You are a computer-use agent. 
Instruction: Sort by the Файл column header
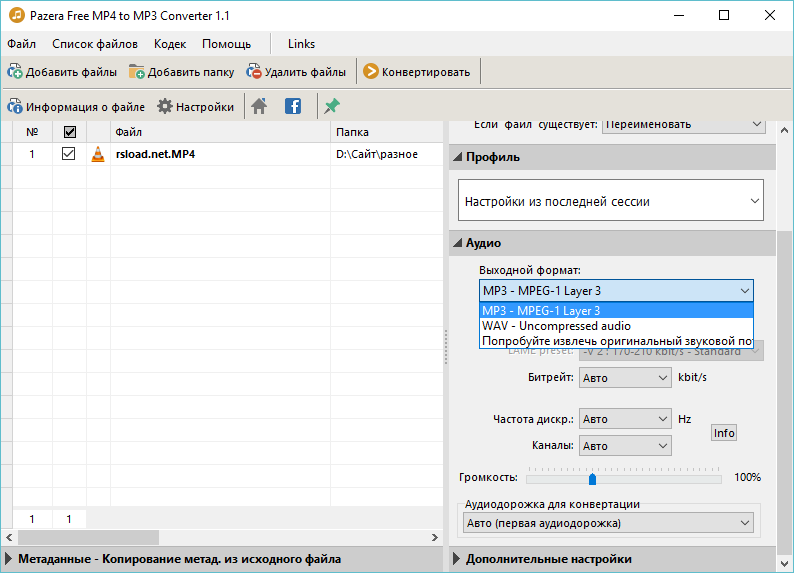pos(220,132)
